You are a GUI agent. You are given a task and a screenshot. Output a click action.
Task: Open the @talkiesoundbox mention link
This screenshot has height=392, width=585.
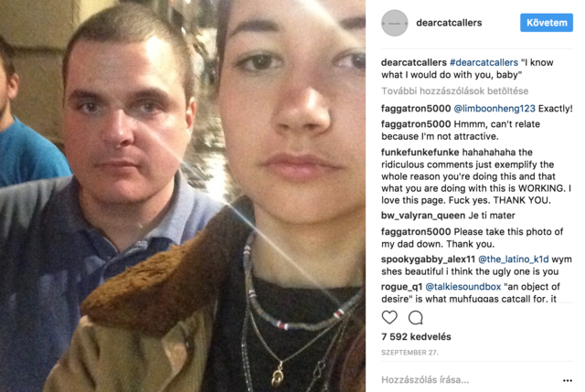pyautogui.click(x=463, y=287)
